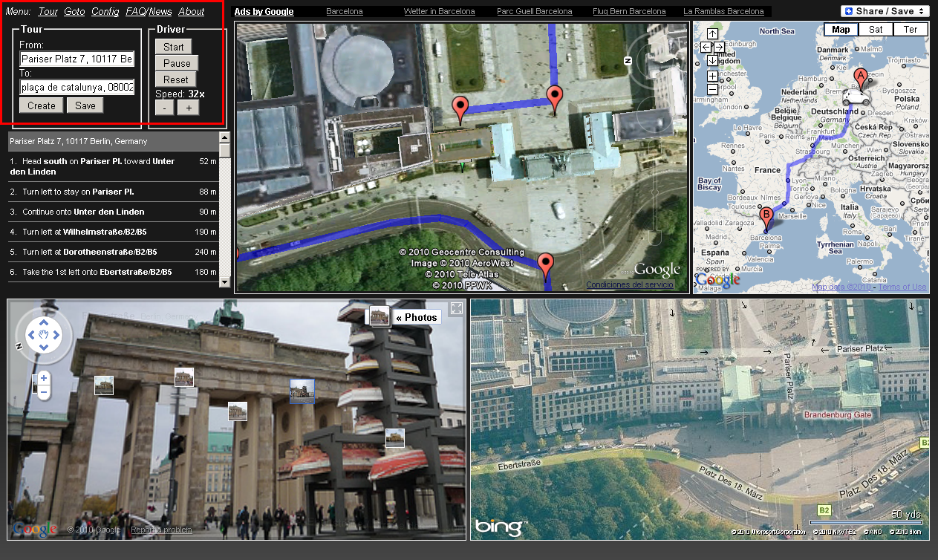Look up using Street View navigation arrow
Image resolution: width=938 pixels, height=560 pixels.
click(44, 323)
